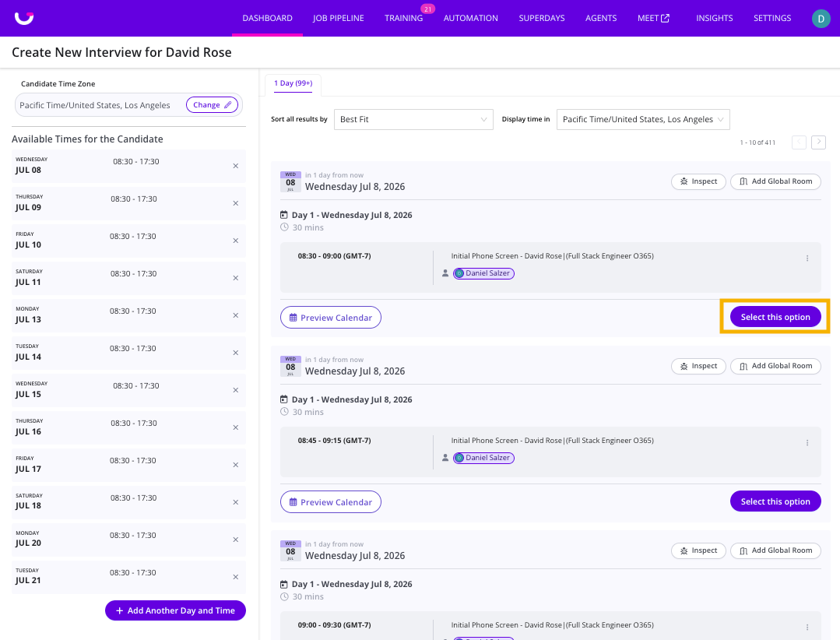Expand the Sort all results by dropdown
Image resolution: width=840 pixels, height=640 pixels.
click(413, 119)
